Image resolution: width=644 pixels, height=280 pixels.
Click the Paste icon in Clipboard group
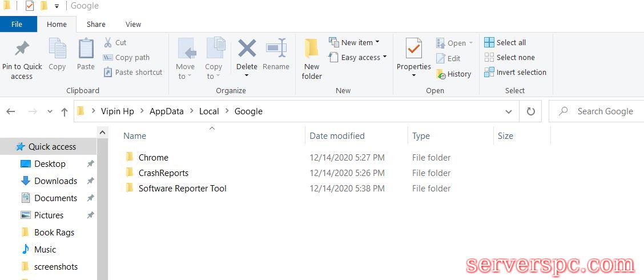[86, 50]
